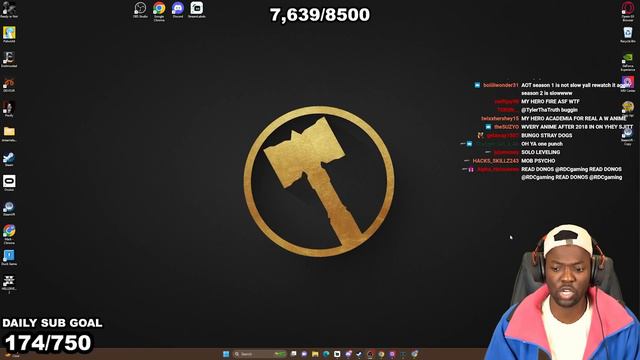Image resolution: width=640 pixels, height=360 pixels.
Task: Select the Palworld desktop icon
Action: (9, 34)
